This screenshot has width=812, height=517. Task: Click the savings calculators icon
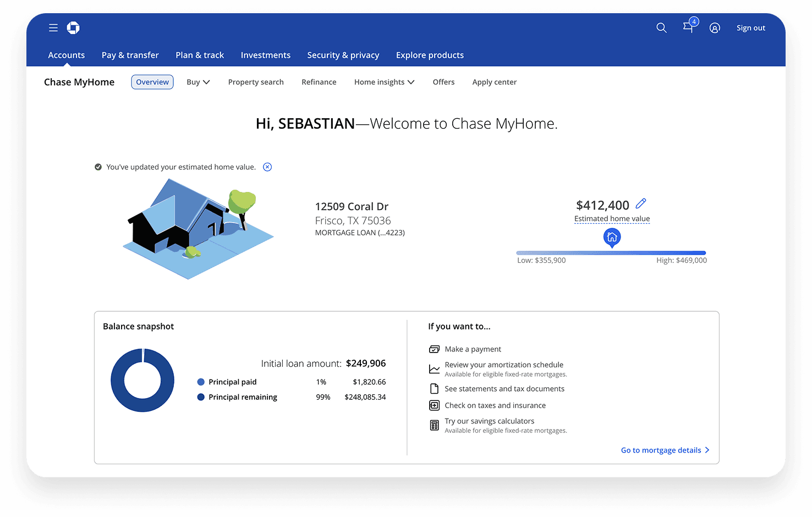(x=434, y=425)
